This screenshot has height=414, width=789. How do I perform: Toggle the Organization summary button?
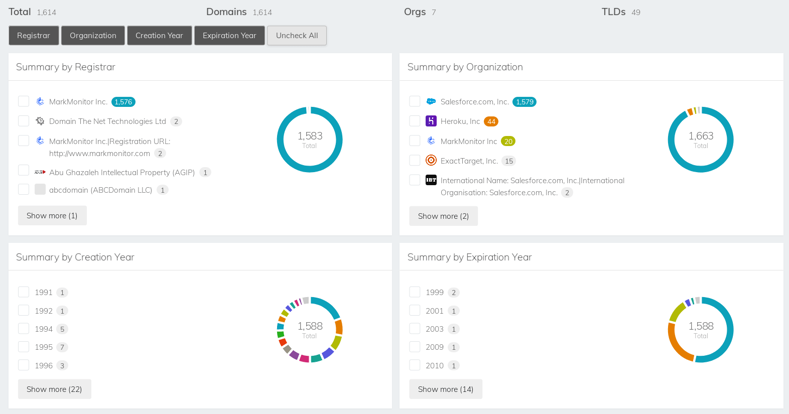pos(93,35)
